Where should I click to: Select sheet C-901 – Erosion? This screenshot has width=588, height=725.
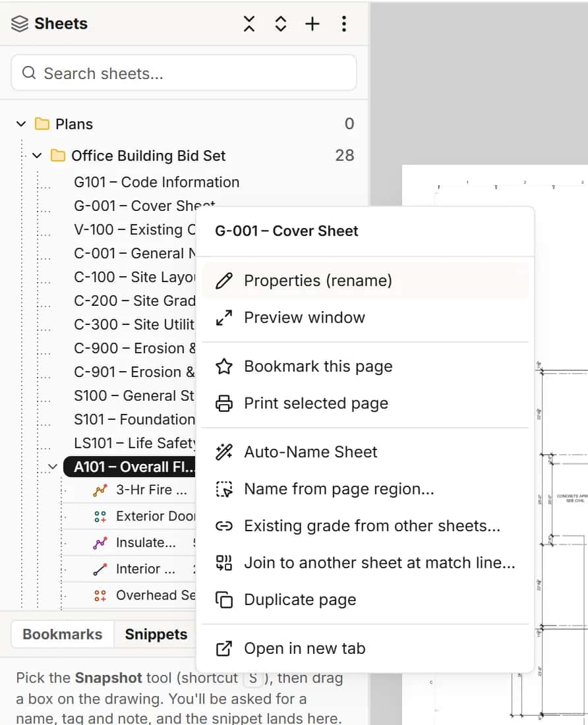[x=135, y=372]
